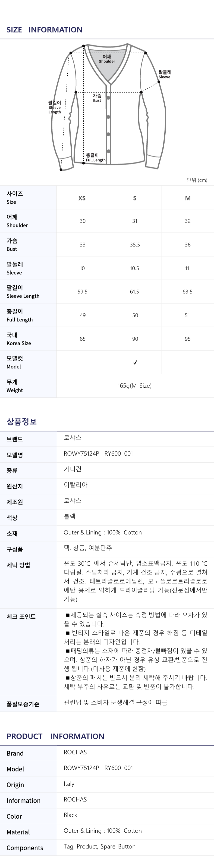Click the 체크 포인트 row label
The image size is (214, 868).
pyautogui.click(x=21, y=617)
